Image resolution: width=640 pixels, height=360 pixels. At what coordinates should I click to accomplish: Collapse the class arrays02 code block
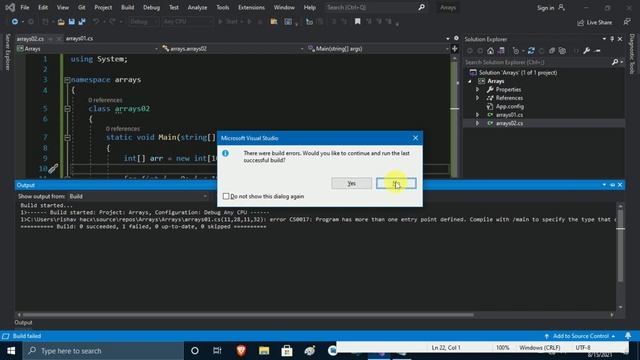point(67,109)
